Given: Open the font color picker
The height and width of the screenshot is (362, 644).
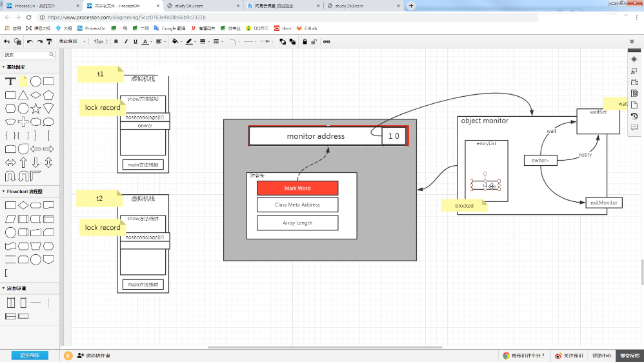Looking at the screenshot, I should coord(146,41).
